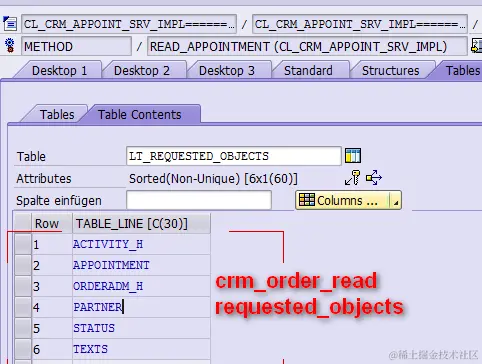482x364 pixels.
Task: Select row 1 using its row selector
Action: [23, 244]
